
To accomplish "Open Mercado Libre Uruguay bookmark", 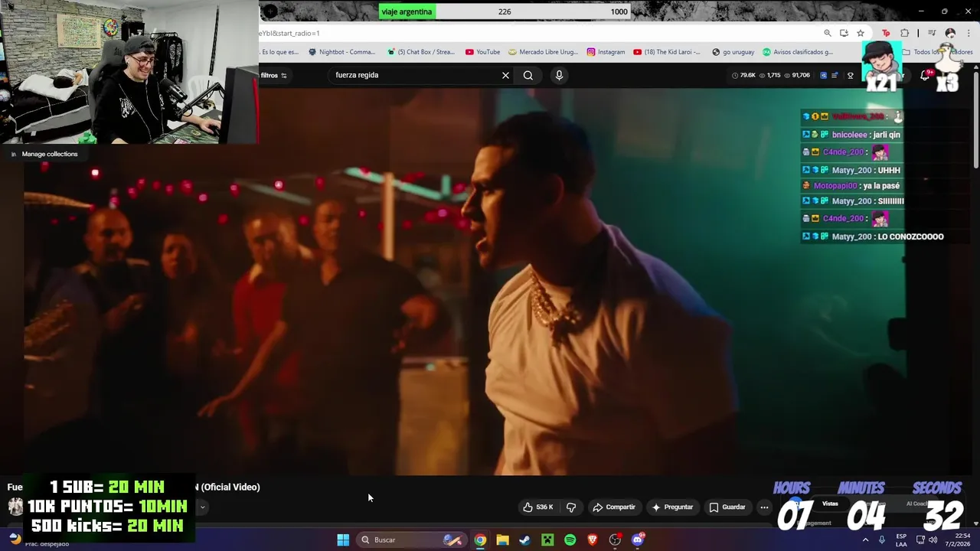I will pos(543,52).
